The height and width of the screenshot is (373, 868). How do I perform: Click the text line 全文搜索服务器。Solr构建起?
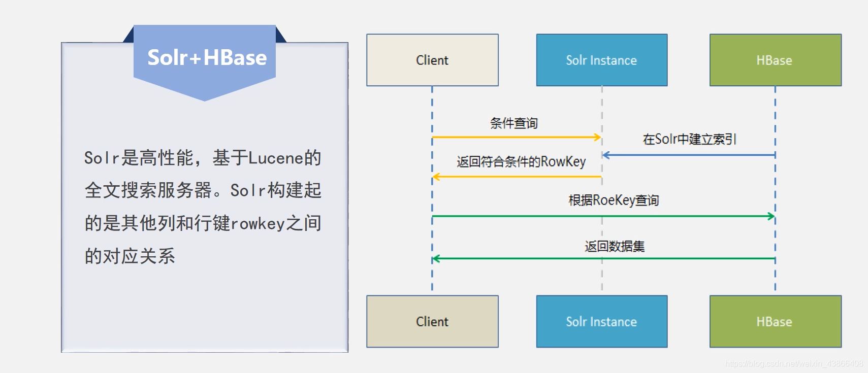(x=203, y=190)
